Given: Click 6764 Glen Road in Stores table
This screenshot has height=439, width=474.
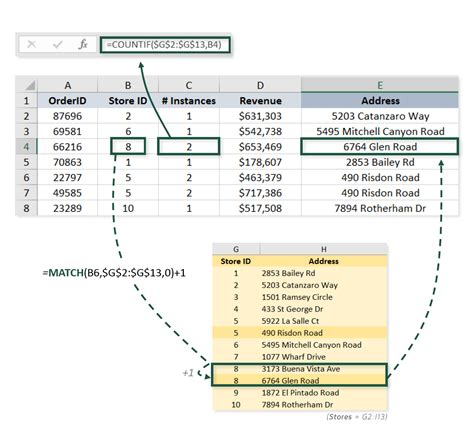Looking at the screenshot, I should (x=290, y=380).
